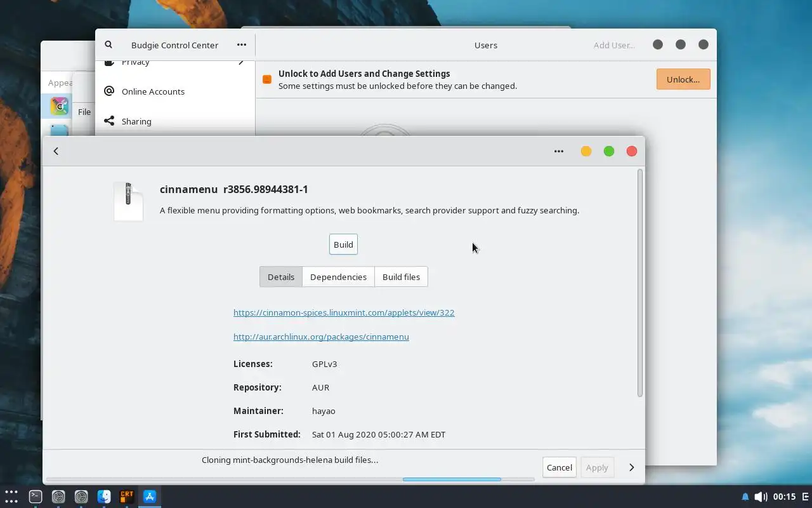Open the File menu in the back window
The image size is (812, 508).
click(84, 112)
